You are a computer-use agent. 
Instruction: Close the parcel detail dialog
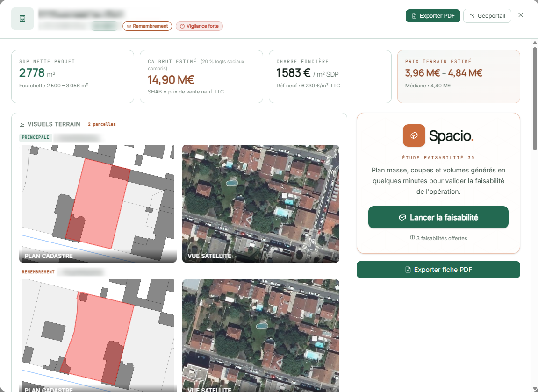click(x=521, y=15)
